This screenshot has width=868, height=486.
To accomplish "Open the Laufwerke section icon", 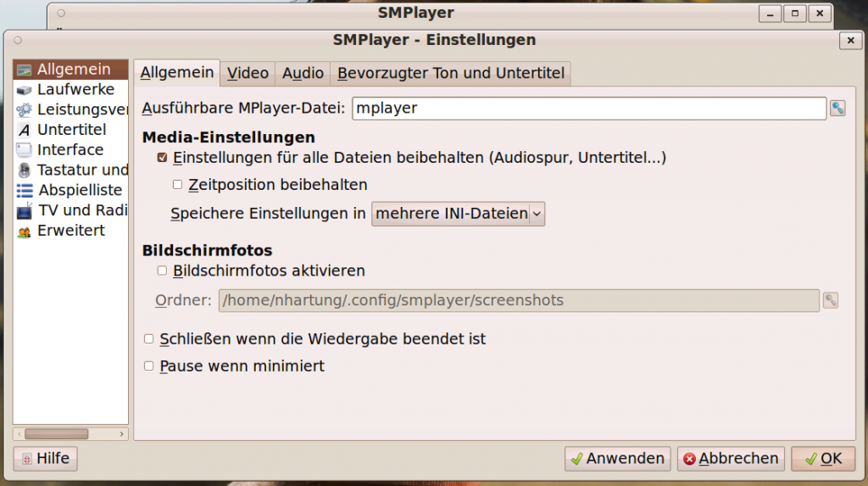I will [x=25, y=90].
